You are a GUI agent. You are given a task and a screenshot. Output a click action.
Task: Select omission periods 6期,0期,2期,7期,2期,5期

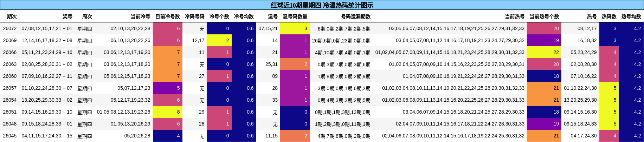point(344,28)
